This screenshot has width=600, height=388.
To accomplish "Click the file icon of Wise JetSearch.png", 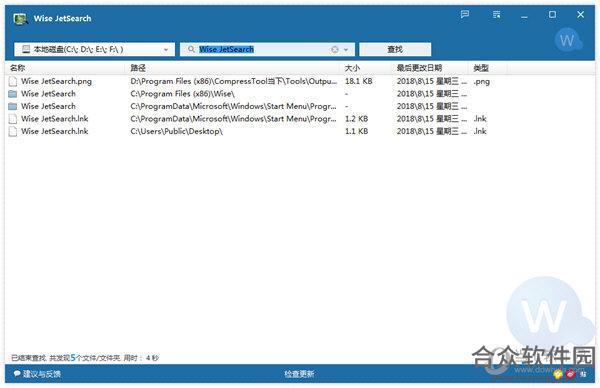I will (x=13, y=81).
